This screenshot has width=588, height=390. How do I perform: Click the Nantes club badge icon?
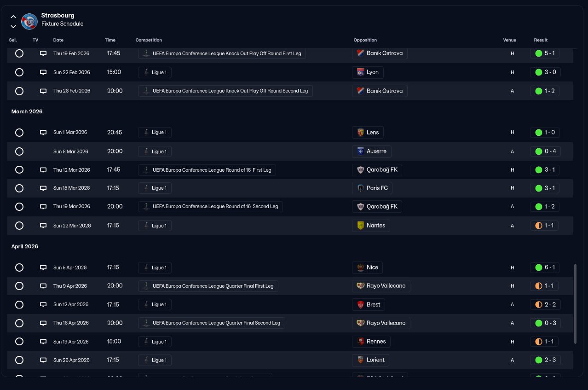click(361, 226)
